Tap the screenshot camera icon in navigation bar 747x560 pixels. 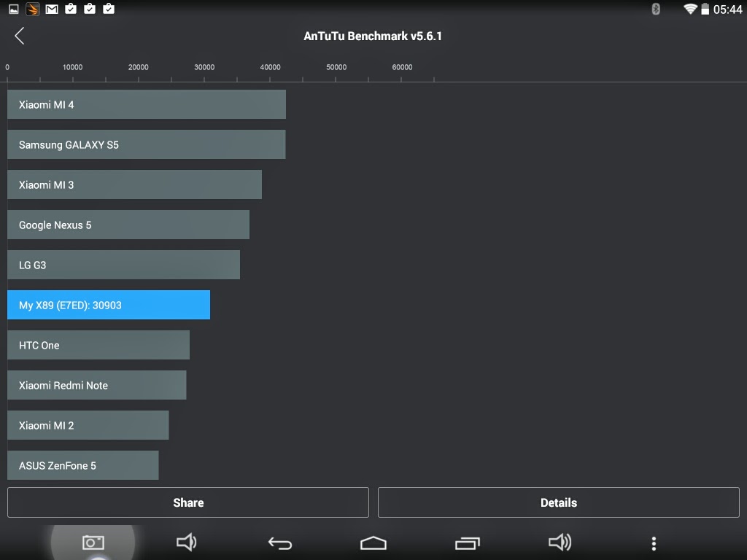tap(93, 542)
